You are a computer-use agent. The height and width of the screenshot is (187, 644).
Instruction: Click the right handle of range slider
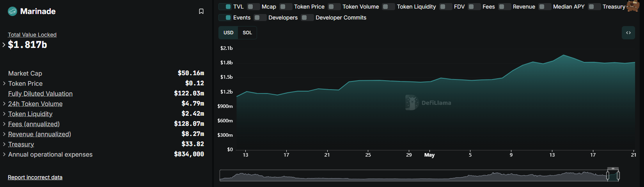[x=618, y=176]
